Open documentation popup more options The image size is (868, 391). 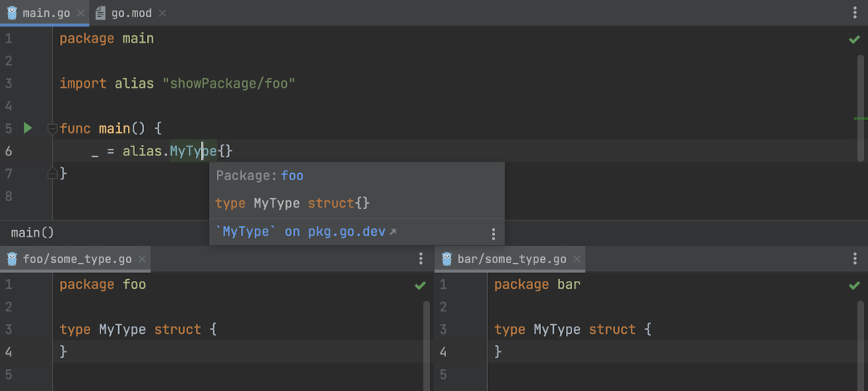(493, 234)
